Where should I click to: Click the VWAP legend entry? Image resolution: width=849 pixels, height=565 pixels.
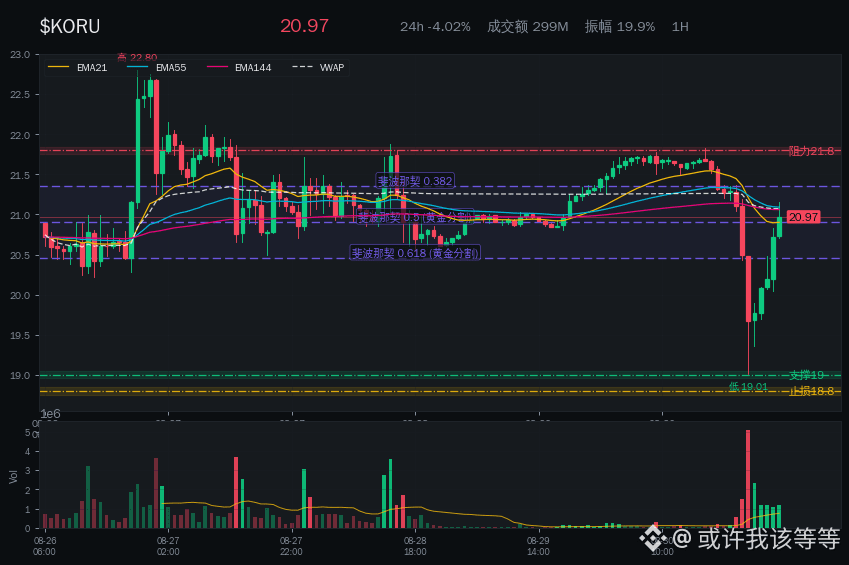pyautogui.click(x=318, y=68)
